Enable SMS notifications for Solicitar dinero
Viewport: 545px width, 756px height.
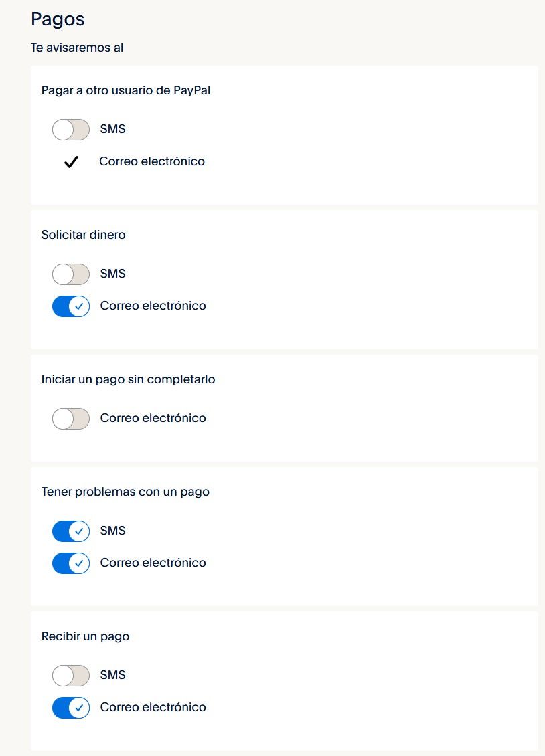point(70,274)
